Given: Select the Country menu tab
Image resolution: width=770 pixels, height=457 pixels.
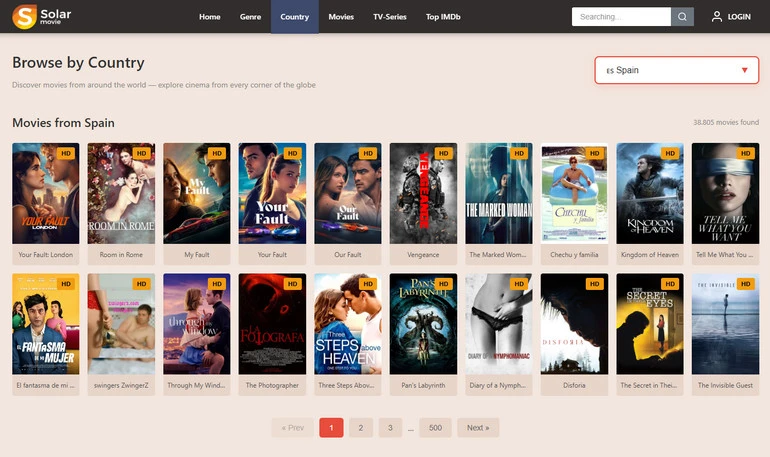Looking at the screenshot, I should [x=295, y=17].
